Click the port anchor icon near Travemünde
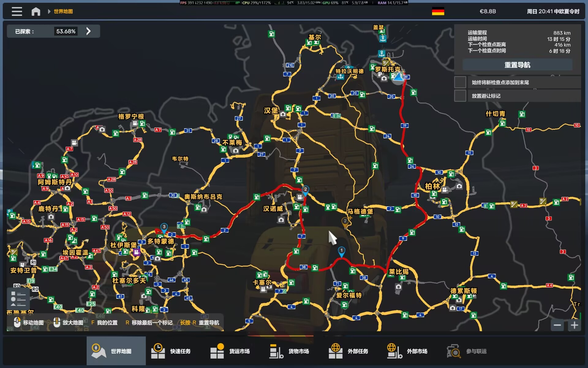The height and width of the screenshot is (368, 588). click(x=340, y=77)
